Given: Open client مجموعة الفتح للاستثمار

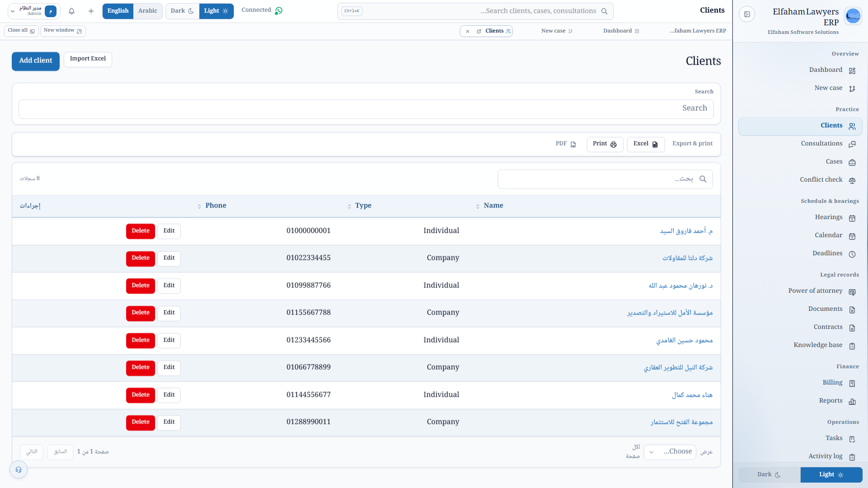Looking at the screenshot, I should [x=682, y=422].
